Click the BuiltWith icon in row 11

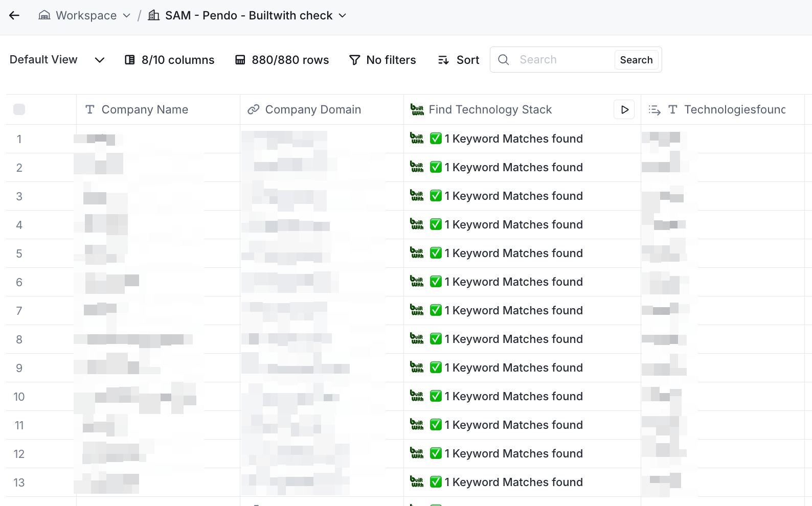417,424
